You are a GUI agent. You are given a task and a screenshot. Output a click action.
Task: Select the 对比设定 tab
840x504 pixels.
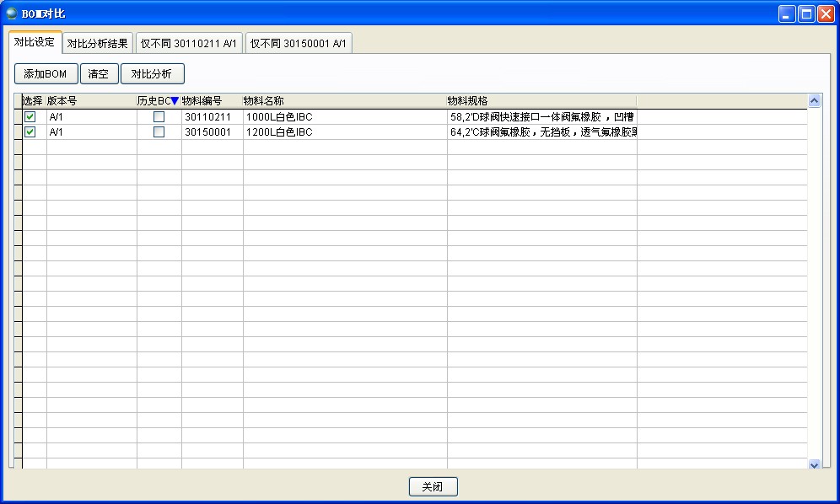point(35,42)
